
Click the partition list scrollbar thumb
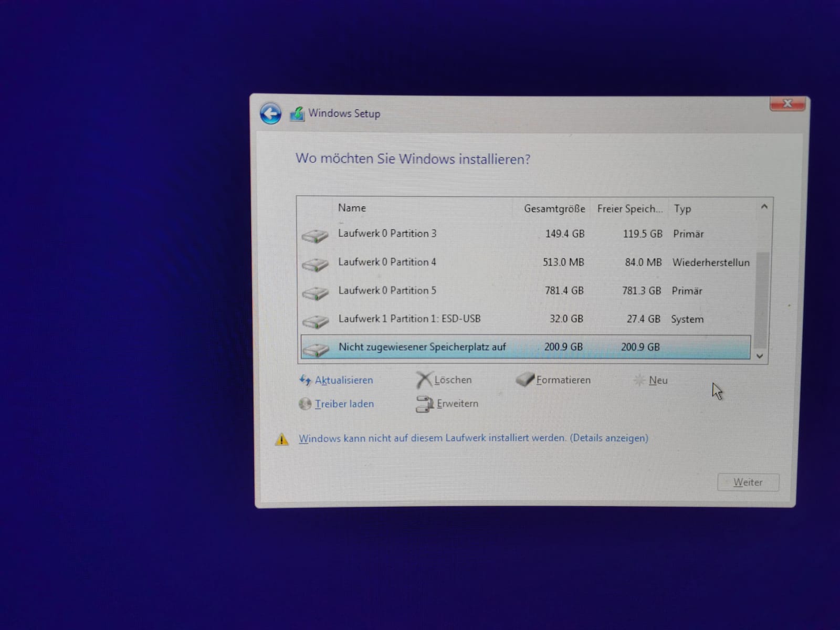[762, 300]
